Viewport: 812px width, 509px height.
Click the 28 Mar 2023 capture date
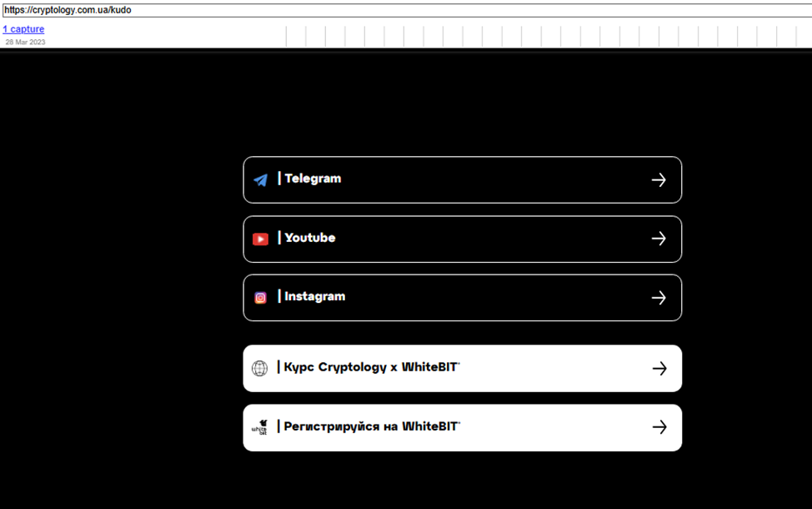click(x=25, y=42)
